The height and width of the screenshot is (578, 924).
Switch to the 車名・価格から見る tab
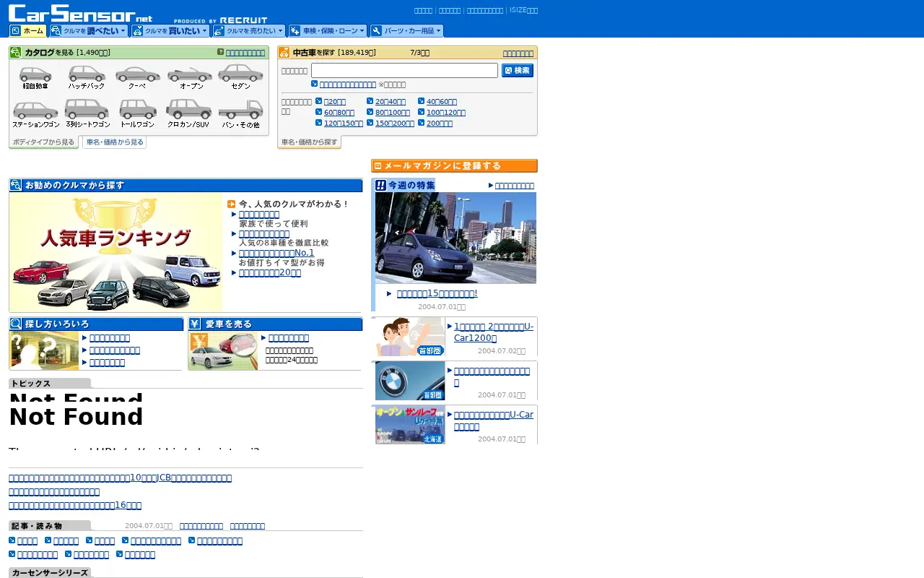(x=114, y=142)
